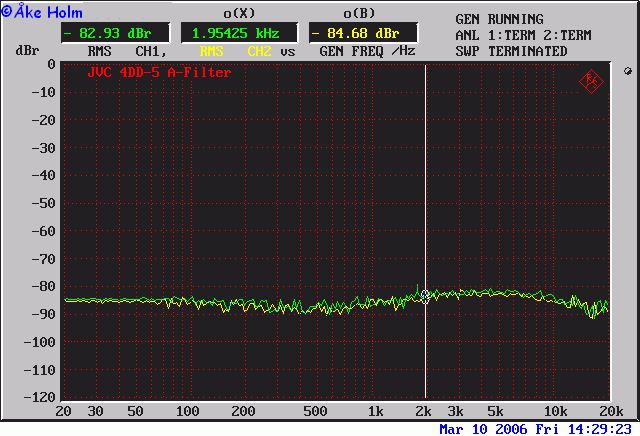Click the o(B) cursor label
The image size is (640, 436).
click(359, 13)
